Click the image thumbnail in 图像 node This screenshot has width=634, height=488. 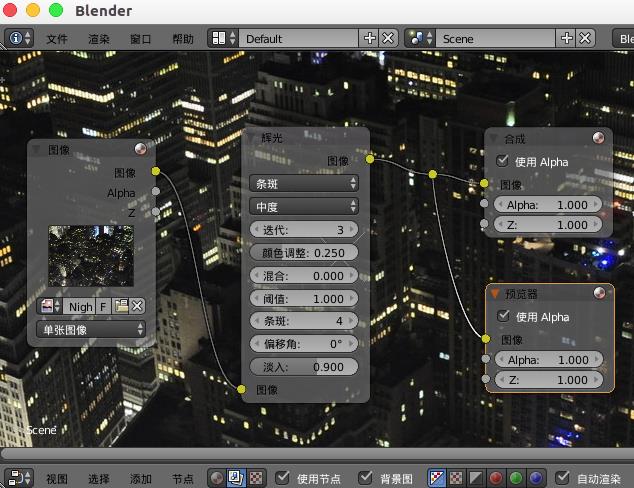click(91, 256)
